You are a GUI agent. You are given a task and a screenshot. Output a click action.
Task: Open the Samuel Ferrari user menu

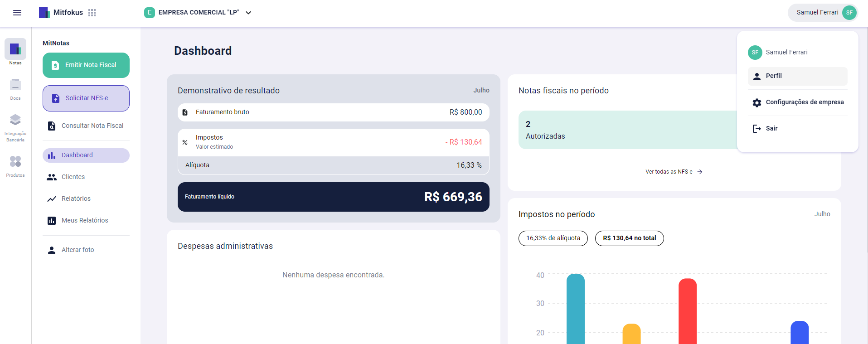[x=823, y=13]
